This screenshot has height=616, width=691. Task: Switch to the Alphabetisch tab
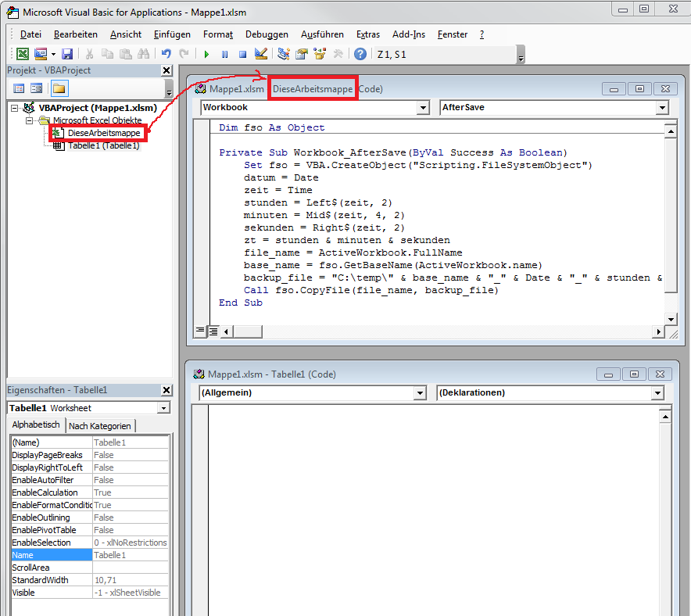coord(36,424)
